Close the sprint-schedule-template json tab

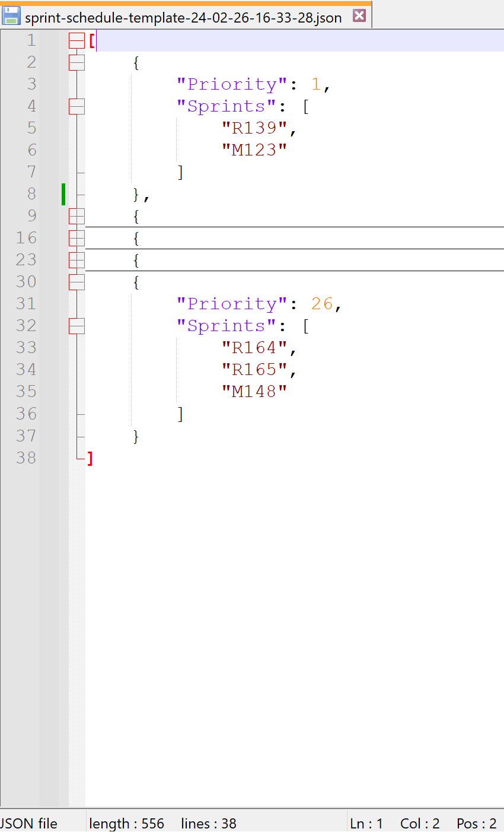[359, 16]
